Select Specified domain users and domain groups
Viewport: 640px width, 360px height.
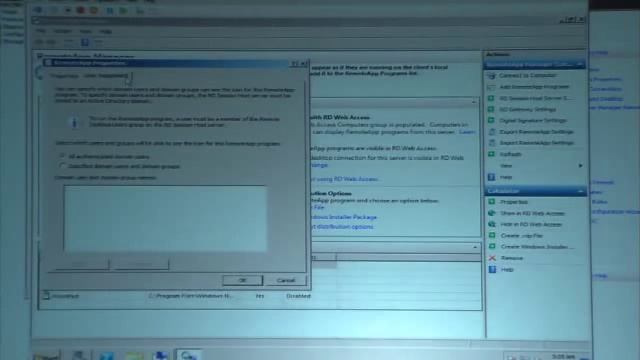click(x=62, y=166)
